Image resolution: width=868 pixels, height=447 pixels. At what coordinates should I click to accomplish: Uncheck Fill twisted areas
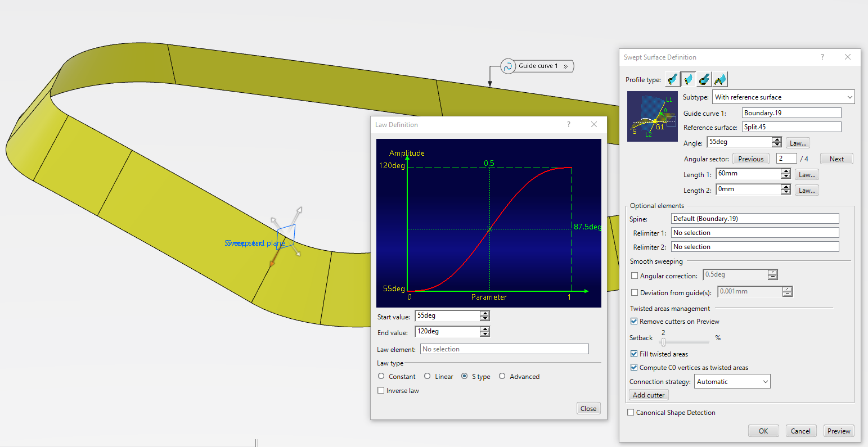click(x=634, y=354)
